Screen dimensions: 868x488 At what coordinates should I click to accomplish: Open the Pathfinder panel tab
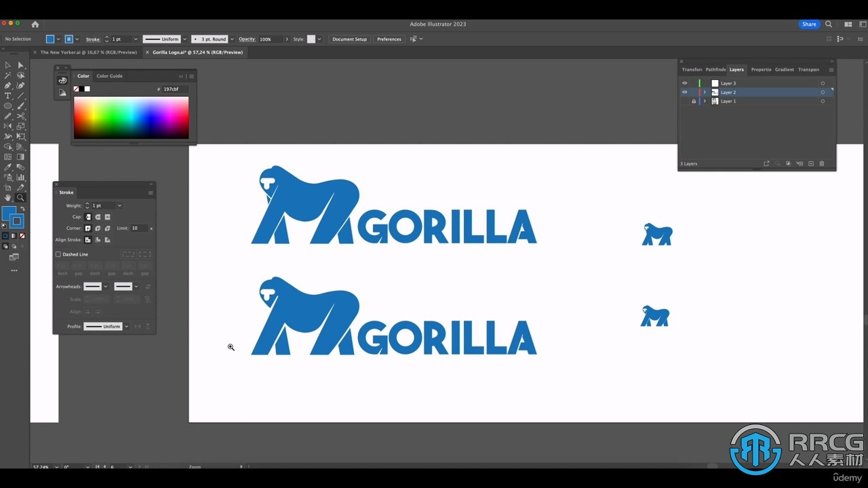(x=715, y=70)
